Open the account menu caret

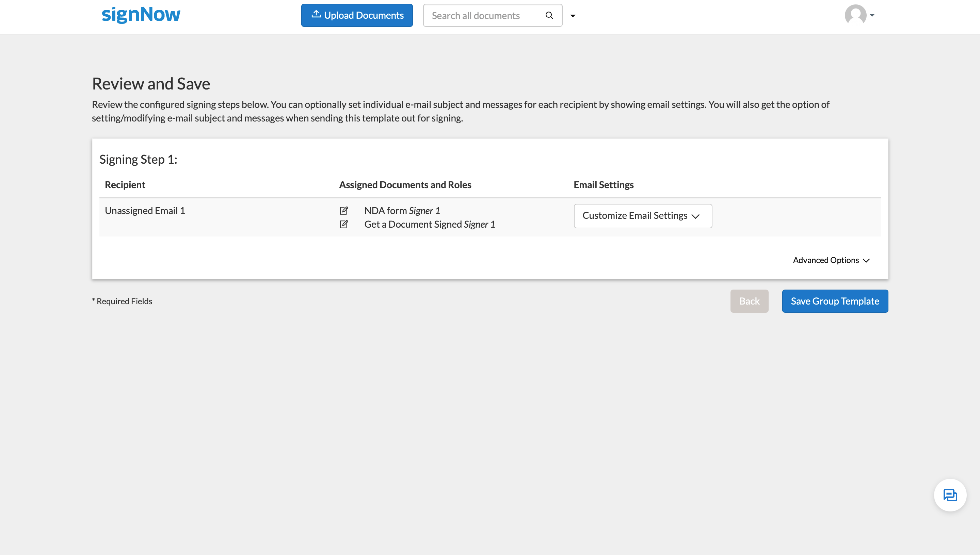(x=872, y=15)
